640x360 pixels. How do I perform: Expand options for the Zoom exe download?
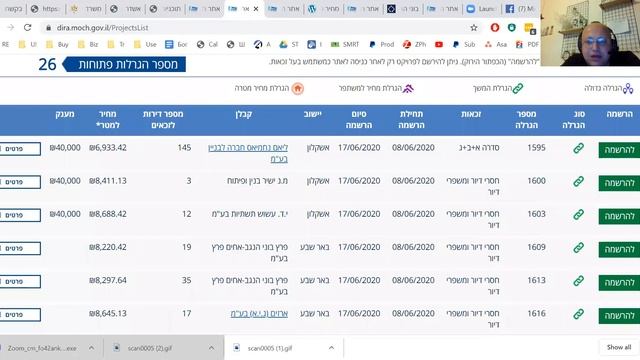pos(91,348)
